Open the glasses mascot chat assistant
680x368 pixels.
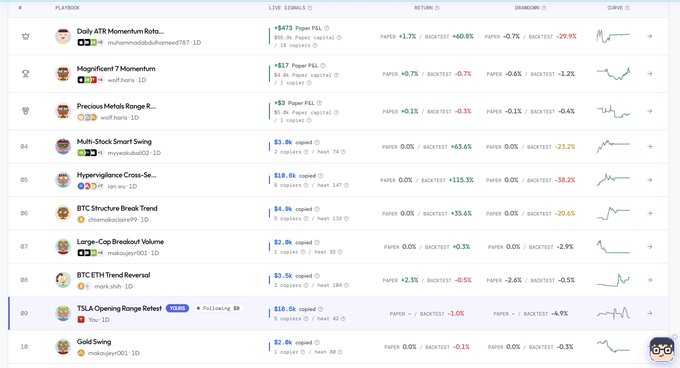[661, 349]
